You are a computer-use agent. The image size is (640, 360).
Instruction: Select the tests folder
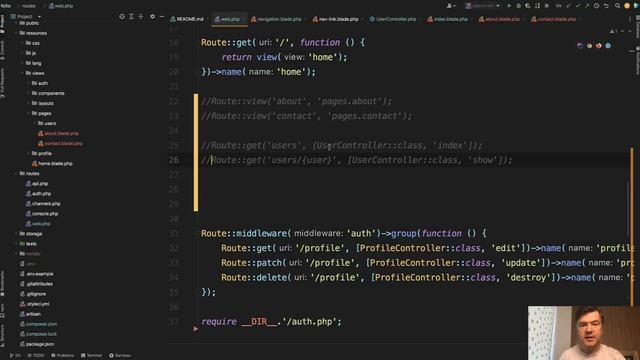(x=28, y=244)
